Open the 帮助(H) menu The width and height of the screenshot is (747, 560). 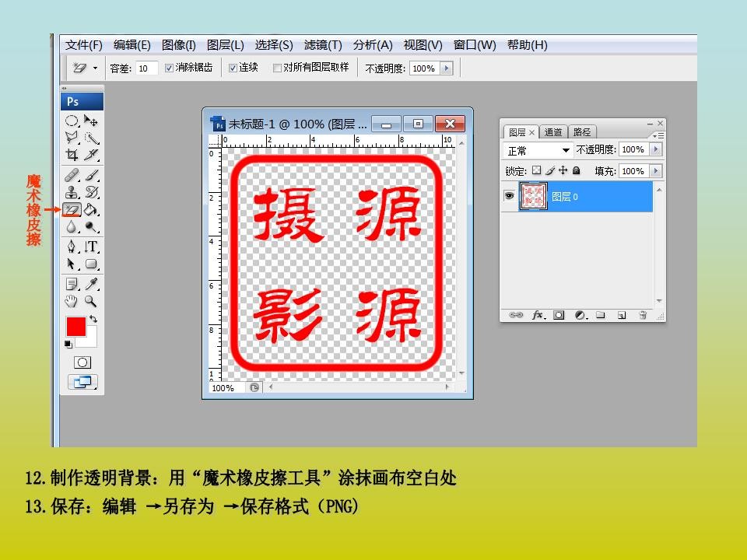pyautogui.click(x=527, y=45)
